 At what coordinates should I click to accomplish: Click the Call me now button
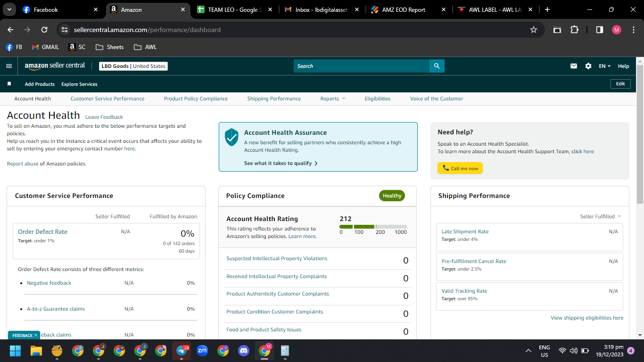[x=460, y=168]
